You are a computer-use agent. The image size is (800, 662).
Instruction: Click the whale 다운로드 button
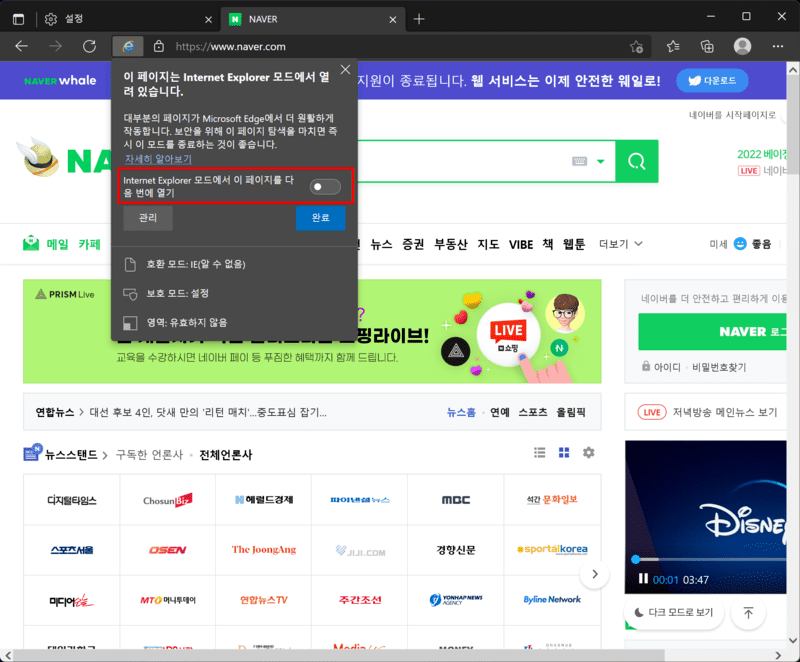click(x=712, y=81)
